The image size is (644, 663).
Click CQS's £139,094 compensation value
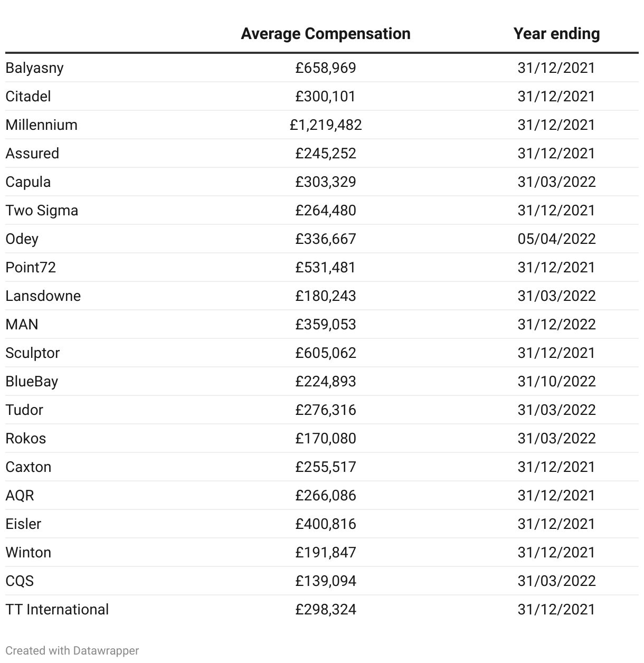[325, 581]
